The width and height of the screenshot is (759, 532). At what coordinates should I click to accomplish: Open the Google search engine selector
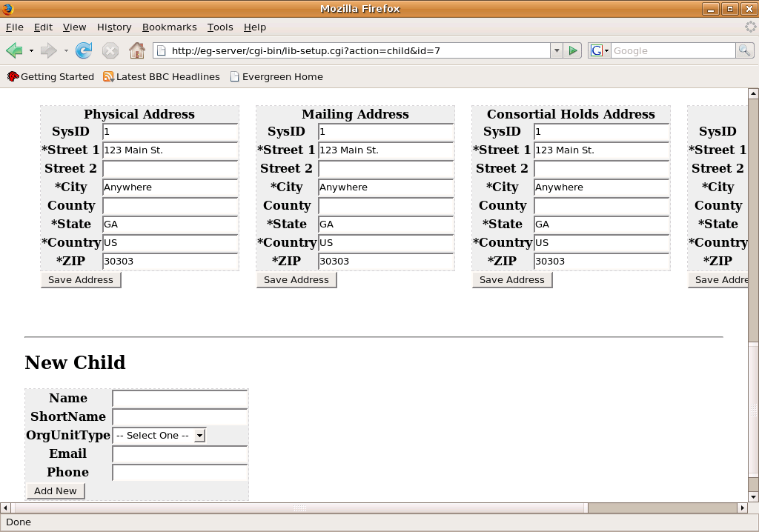tap(599, 50)
